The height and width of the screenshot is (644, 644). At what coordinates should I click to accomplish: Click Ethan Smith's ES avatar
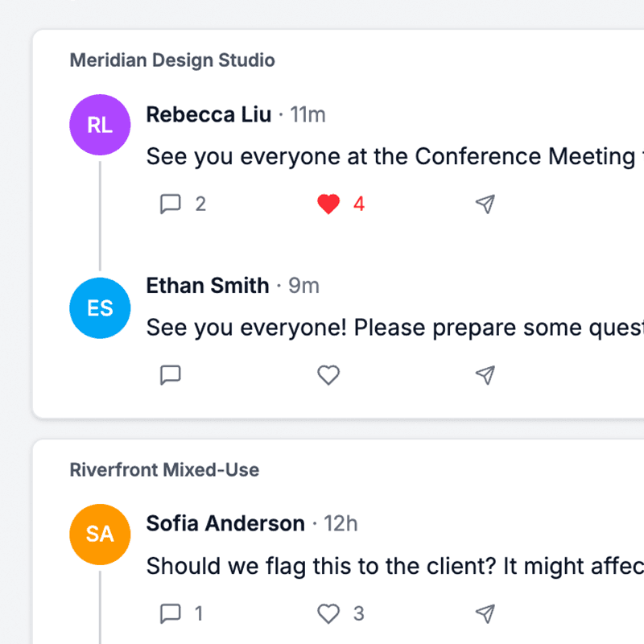coord(100,308)
